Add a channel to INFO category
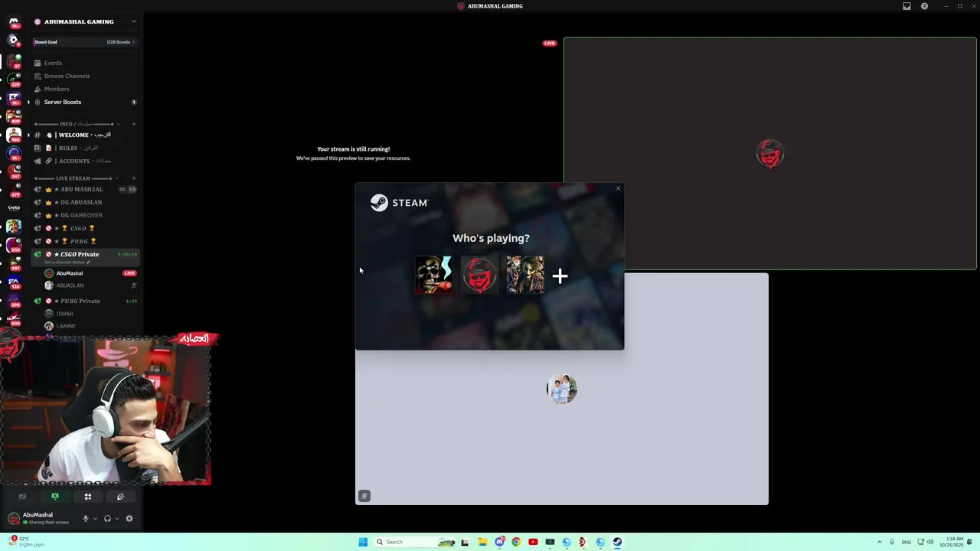The height and width of the screenshot is (551, 980). (134, 124)
